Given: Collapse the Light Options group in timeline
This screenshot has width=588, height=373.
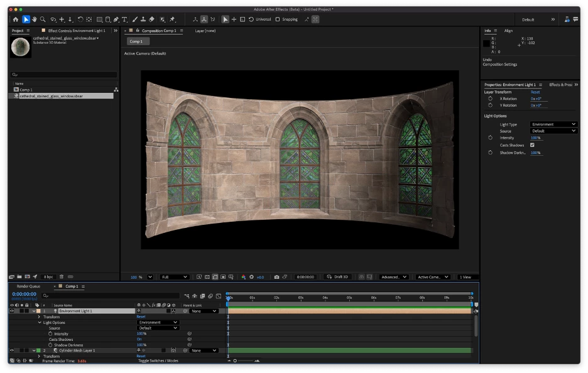Looking at the screenshot, I should [40, 322].
